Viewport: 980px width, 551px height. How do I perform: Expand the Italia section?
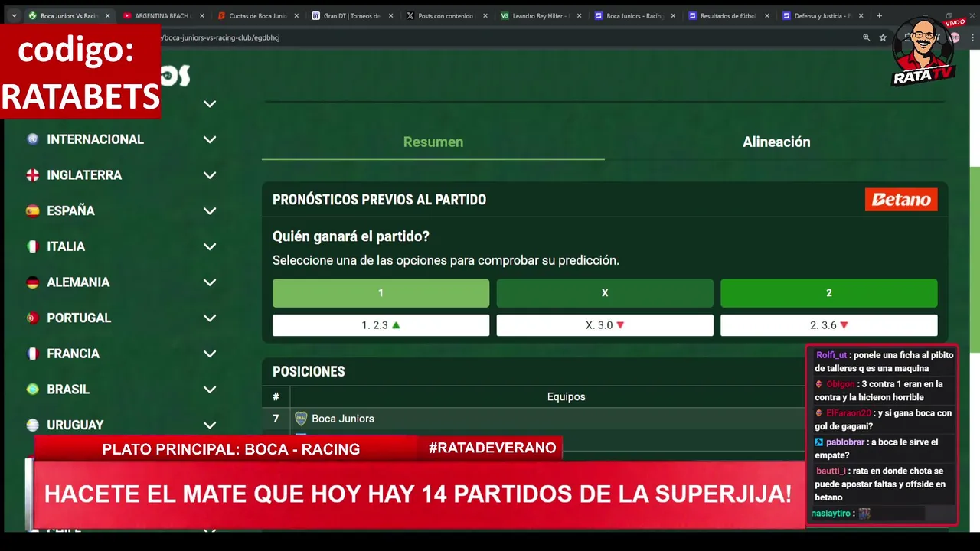pos(210,246)
